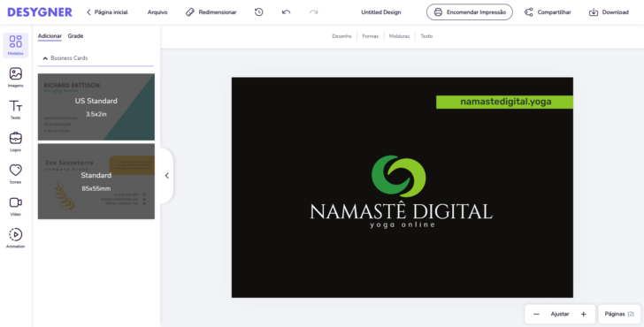The image size is (644, 327).
Task: Open the Ícones heart sidebar panel
Action: point(16,173)
